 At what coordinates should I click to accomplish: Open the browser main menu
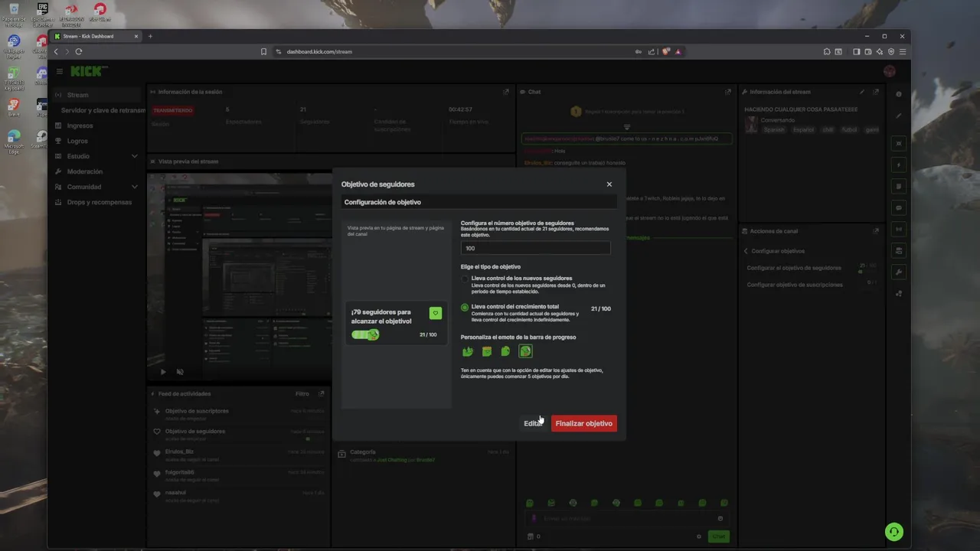903,51
